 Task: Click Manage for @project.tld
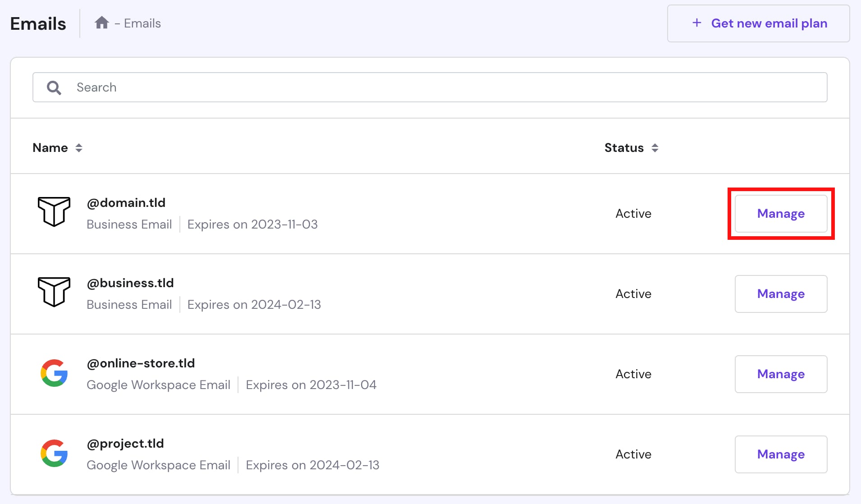(780, 454)
